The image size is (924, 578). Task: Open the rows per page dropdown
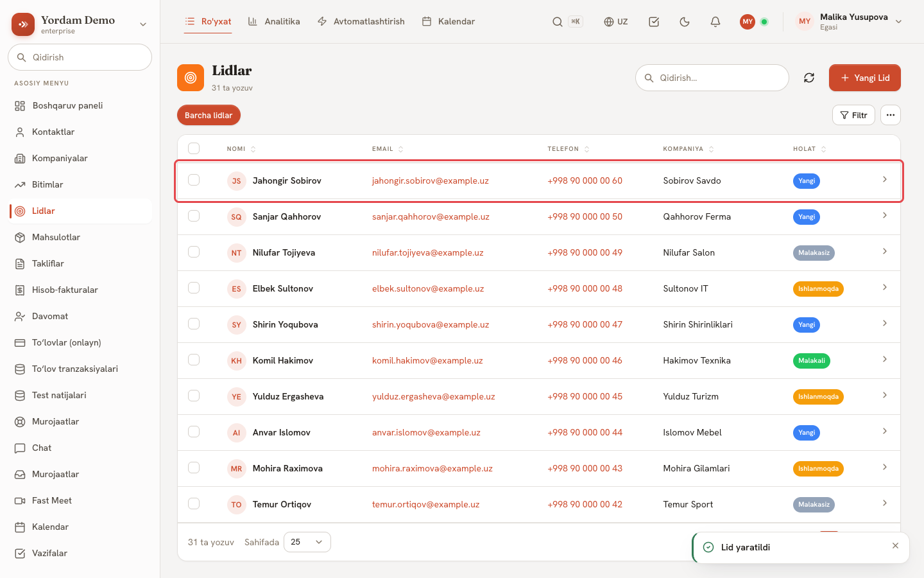click(307, 542)
